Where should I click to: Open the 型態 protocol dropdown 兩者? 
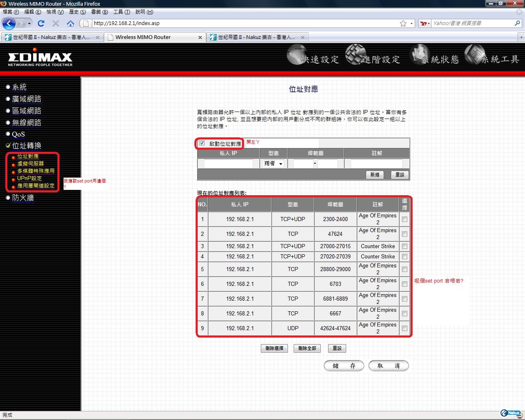click(x=273, y=164)
